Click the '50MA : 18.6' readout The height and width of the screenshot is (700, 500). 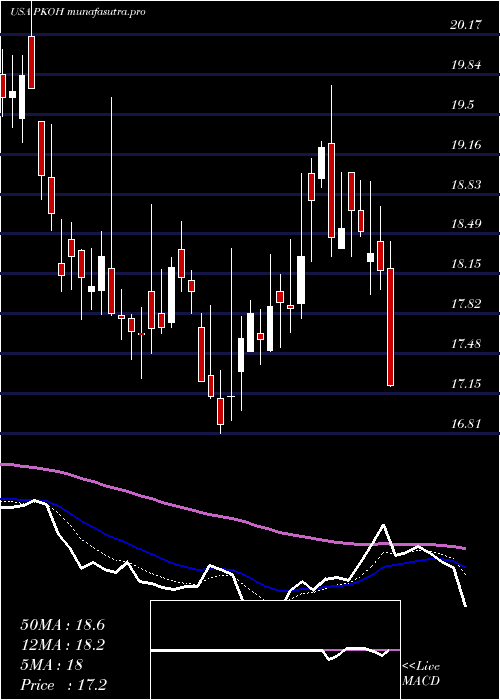[x=63, y=625]
